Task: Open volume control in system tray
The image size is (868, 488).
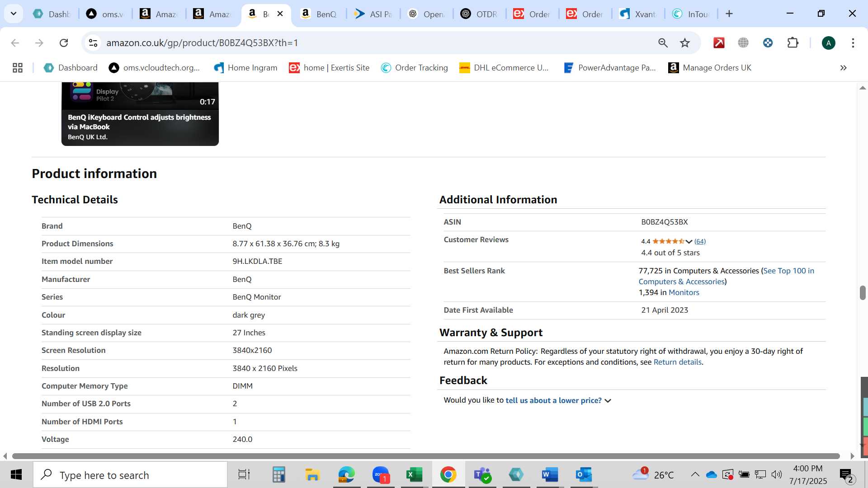Action: pyautogui.click(x=777, y=474)
